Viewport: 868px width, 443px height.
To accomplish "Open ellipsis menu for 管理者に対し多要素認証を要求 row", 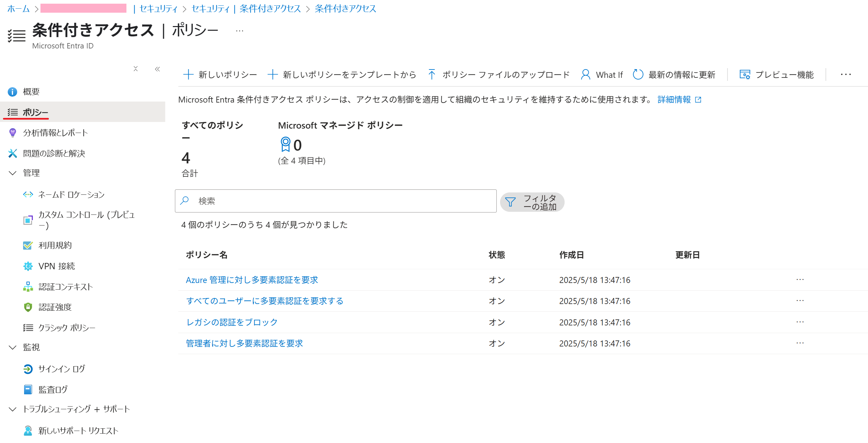I will pyautogui.click(x=800, y=343).
